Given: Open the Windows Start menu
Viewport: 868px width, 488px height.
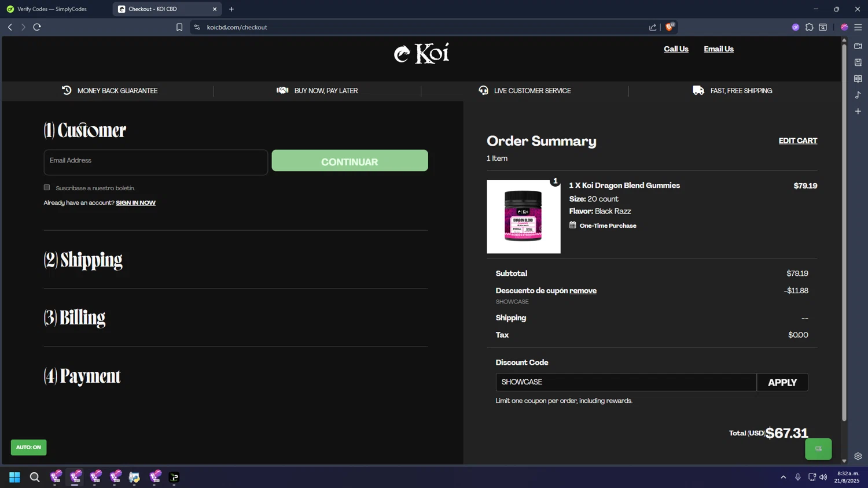Looking at the screenshot, I should point(14,477).
